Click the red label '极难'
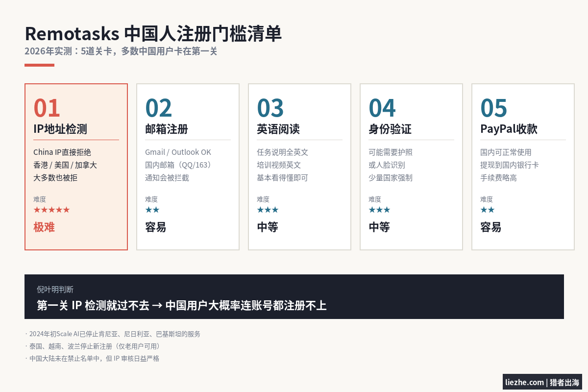Screen dimensions: 588x392 44,227
